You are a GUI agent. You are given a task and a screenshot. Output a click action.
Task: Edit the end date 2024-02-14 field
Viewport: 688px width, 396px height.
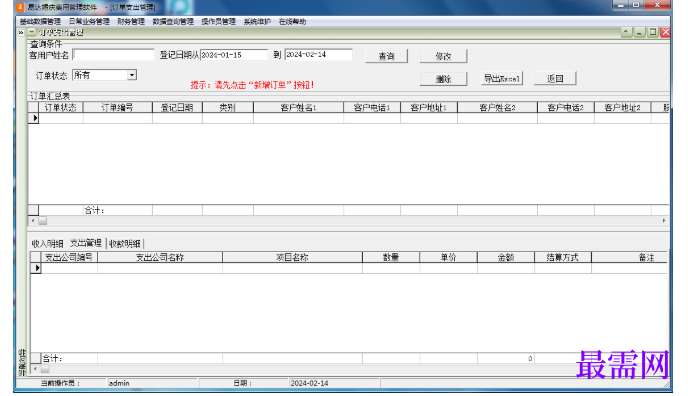click(319, 54)
